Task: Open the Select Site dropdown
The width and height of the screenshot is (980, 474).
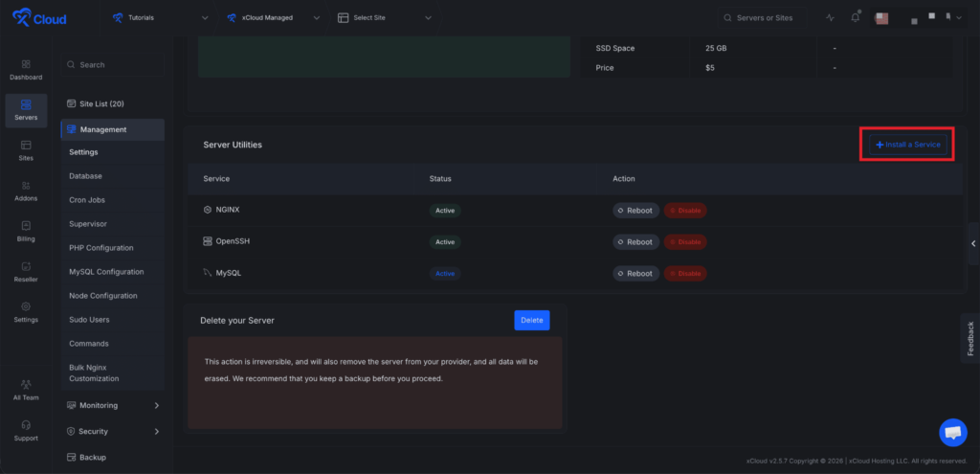Action: [x=385, y=17]
